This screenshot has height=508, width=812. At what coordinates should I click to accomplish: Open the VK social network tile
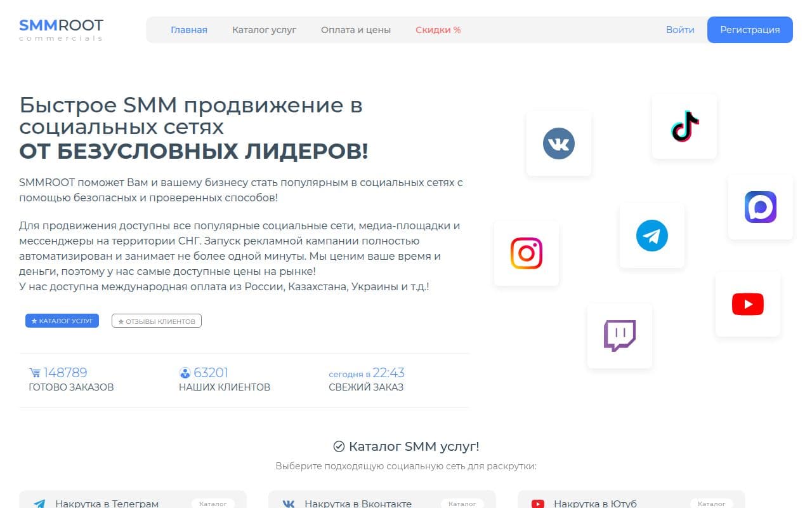(x=559, y=144)
